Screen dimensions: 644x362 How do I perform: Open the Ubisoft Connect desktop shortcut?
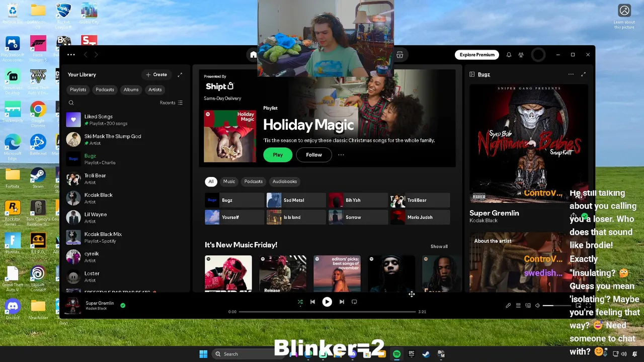click(38, 279)
